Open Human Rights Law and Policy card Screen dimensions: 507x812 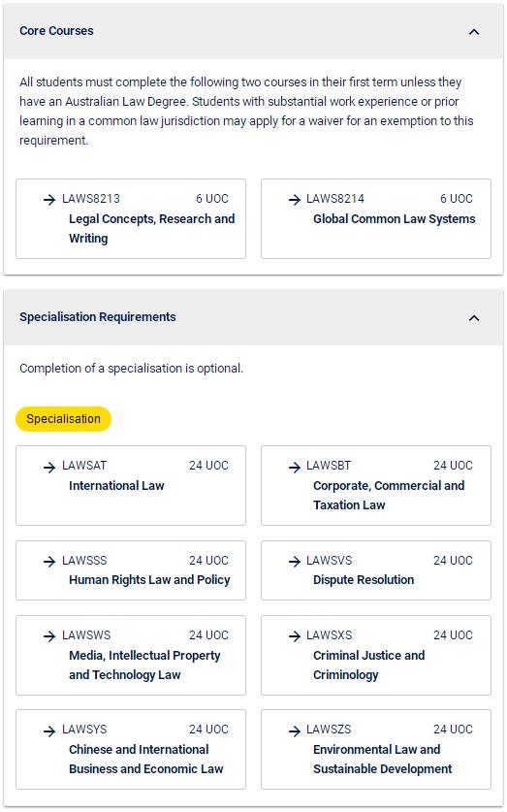[131, 570]
